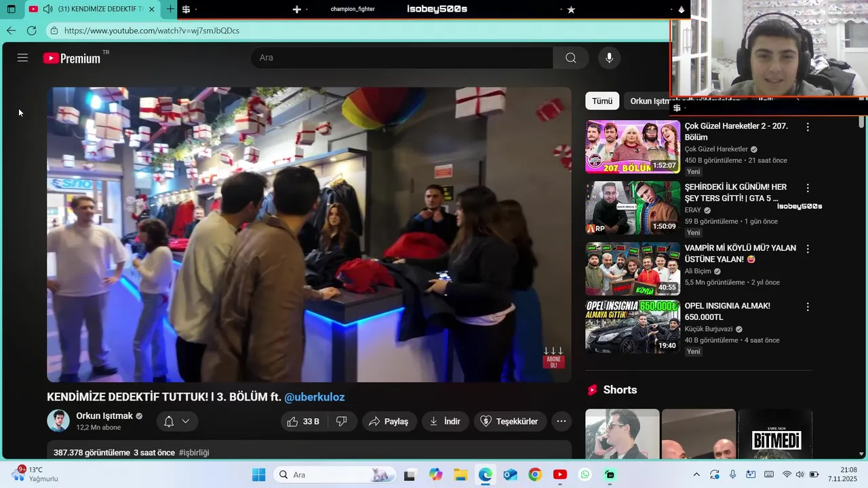Toggle notification bell for Orkun Işıtmak
This screenshot has width=868, height=488.
[x=169, y=422]
